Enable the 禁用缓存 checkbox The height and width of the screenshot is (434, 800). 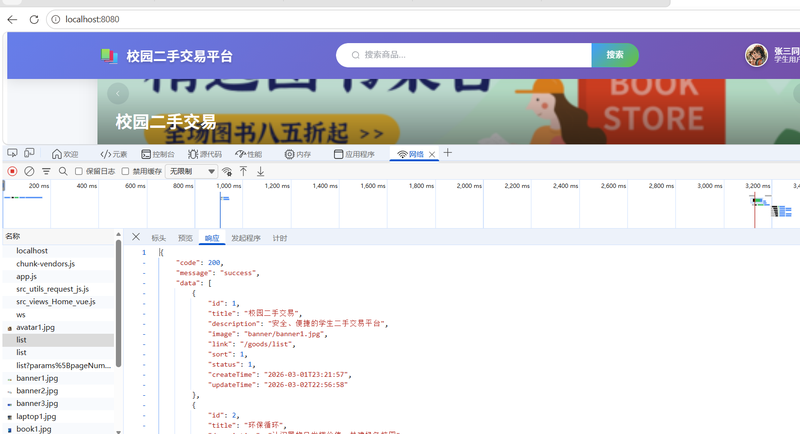pyautogui.click(x=125, y=171)
